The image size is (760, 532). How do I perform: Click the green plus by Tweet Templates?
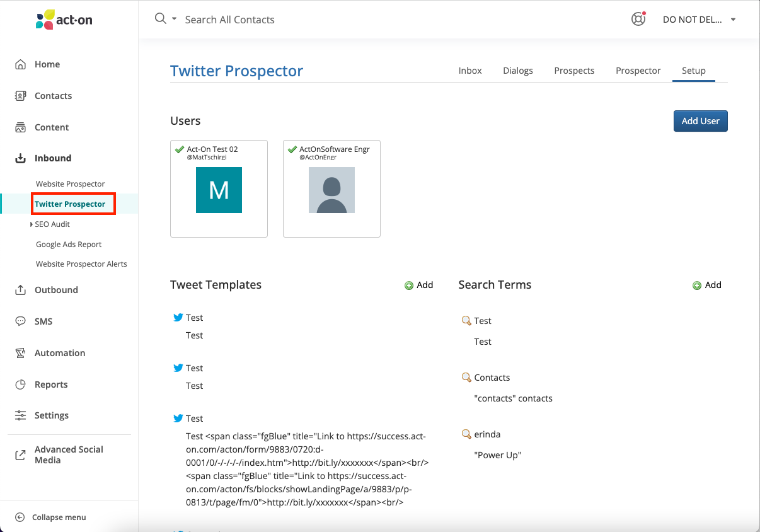tap(409, 286)
